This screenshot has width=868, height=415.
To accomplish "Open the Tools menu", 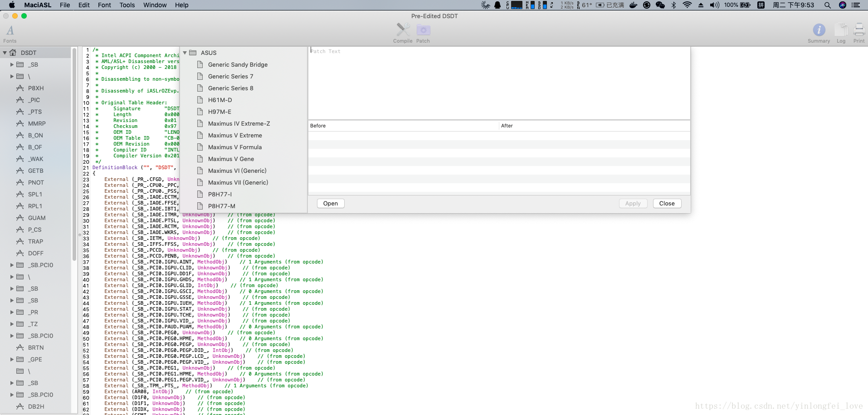I will pos(127,5).
